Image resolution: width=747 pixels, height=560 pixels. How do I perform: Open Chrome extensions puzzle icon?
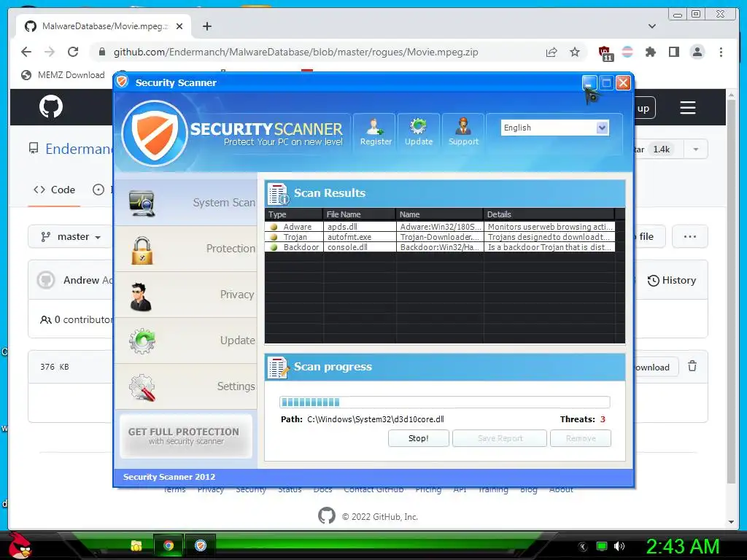point(650,52)
